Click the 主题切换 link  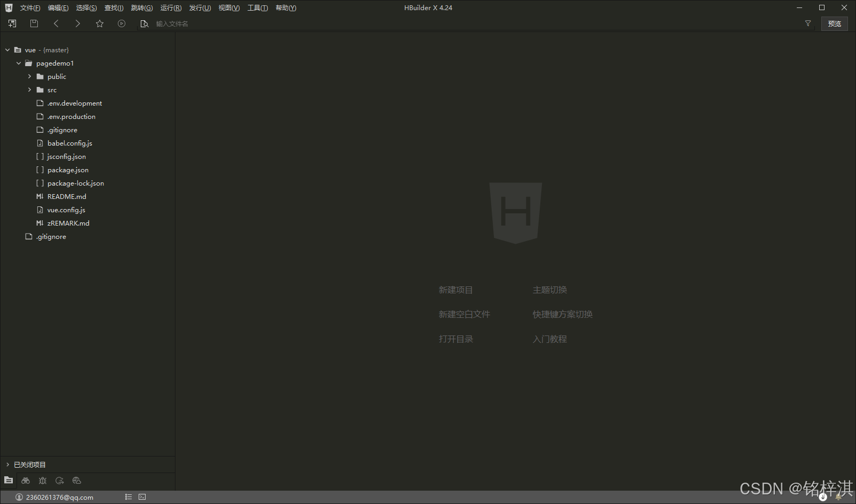click(x=550, y=290)
